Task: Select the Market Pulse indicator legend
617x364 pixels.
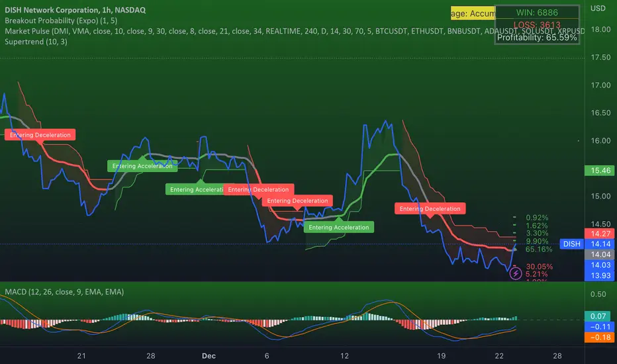Action: coord(295,31)
